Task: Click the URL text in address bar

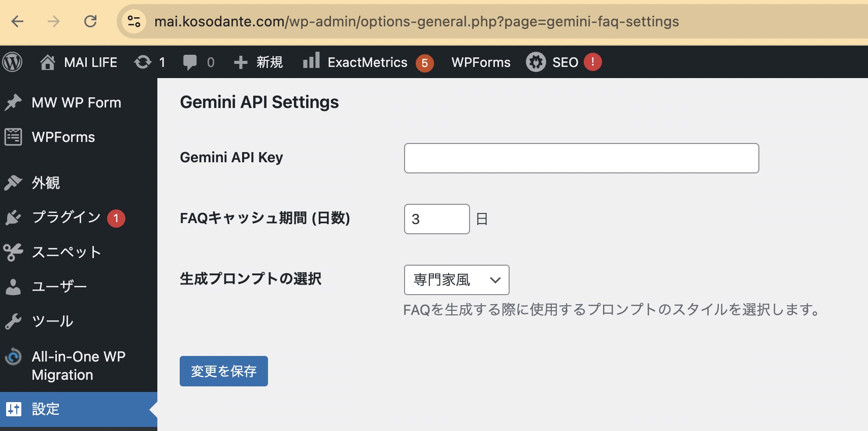Action: 416,21
